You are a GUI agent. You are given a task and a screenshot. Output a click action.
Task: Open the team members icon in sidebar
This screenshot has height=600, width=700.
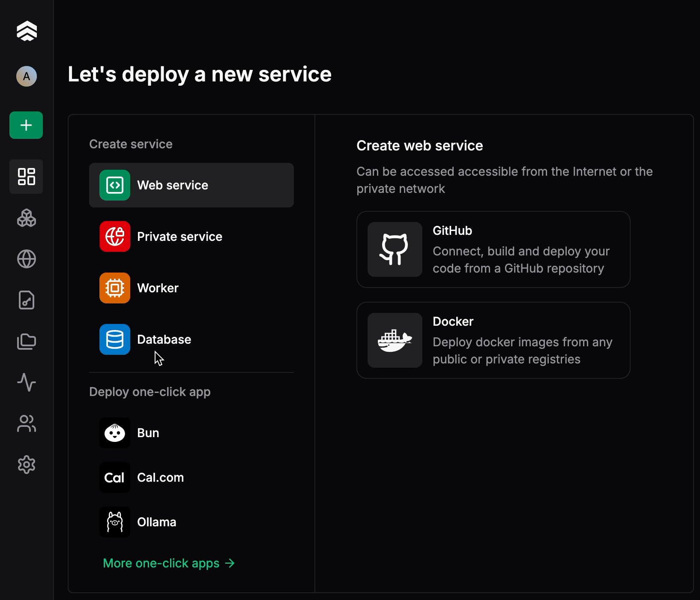(26, 423)
